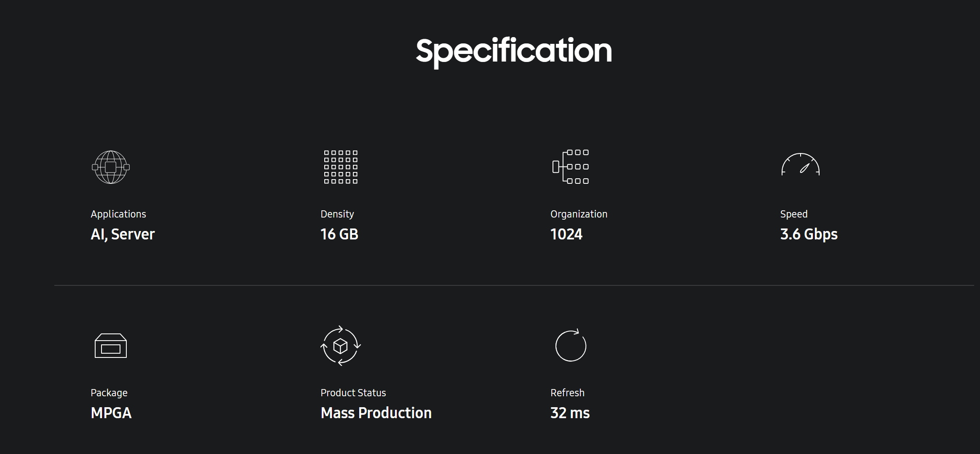Select the MPGA package value

(x=111, y=413)
